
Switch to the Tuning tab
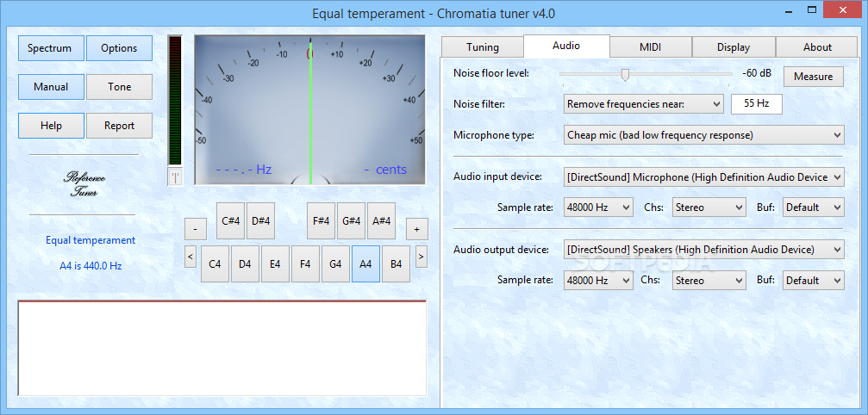[x=482, y=47]
